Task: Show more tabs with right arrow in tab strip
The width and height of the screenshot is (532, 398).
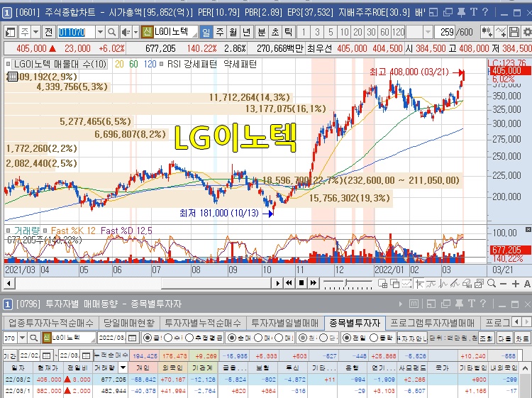Action: tap(527, 321)
